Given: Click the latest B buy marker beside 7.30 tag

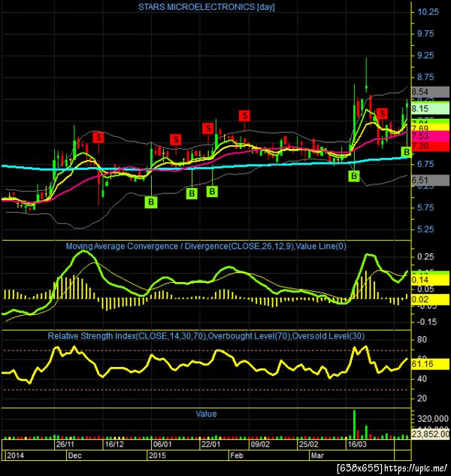Looking at the screenshot, I should (x=407, y=152).
